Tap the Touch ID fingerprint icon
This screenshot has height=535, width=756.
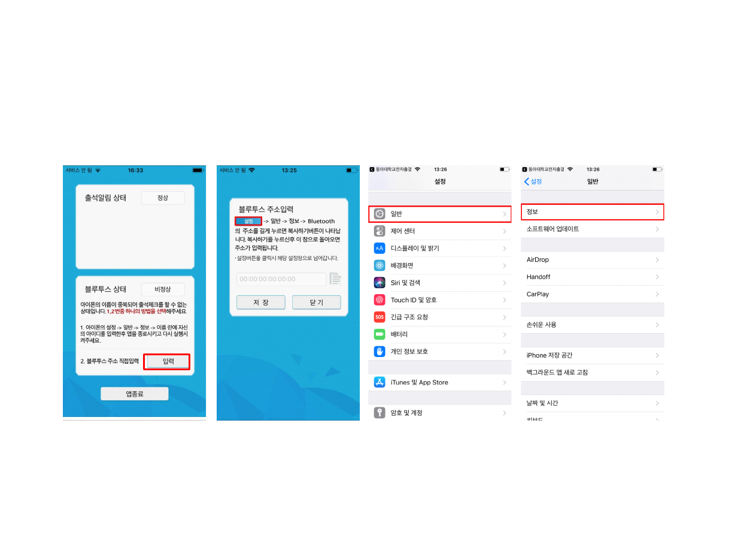[x=379, y=300]
